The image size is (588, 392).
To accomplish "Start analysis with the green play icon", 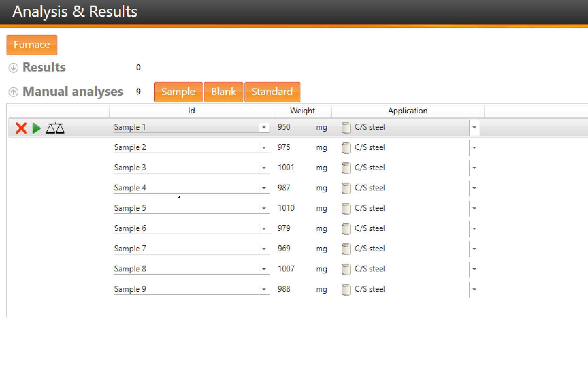I will 37,128.
